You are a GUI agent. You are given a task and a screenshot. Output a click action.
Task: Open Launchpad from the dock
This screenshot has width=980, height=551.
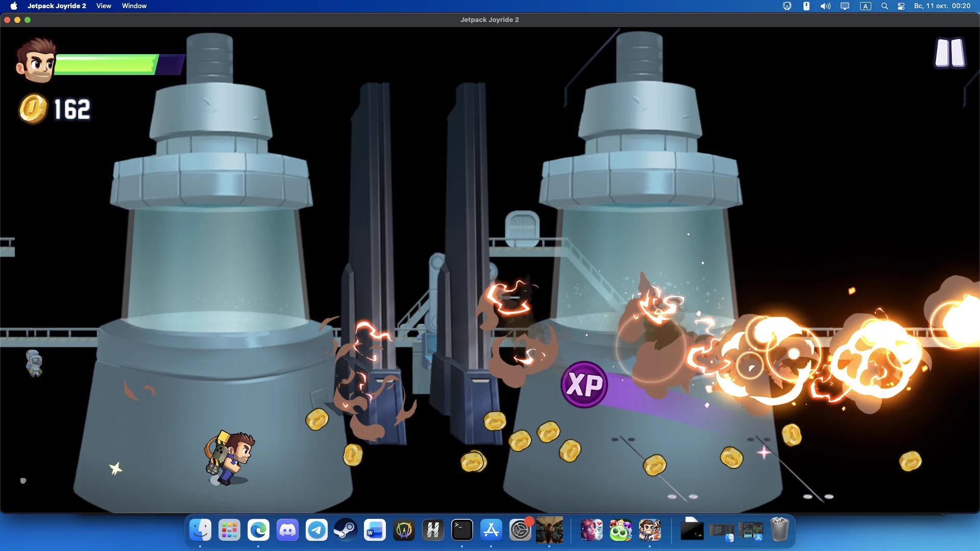coord(229,530)
